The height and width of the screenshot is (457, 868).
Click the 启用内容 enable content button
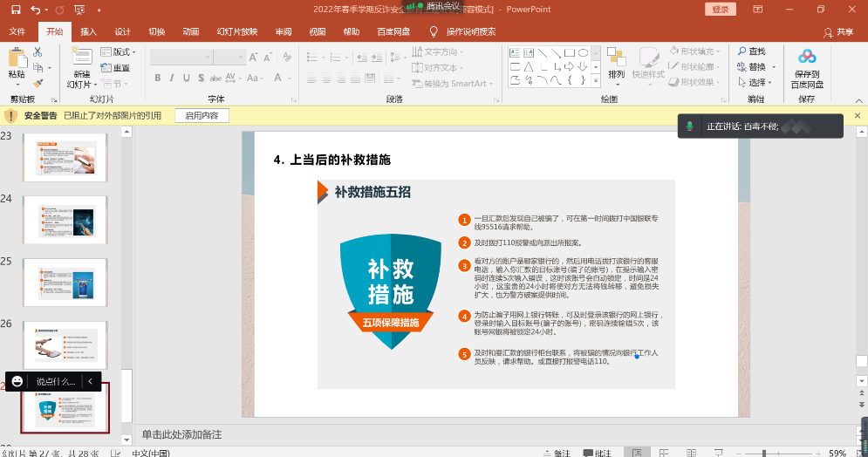202,115
